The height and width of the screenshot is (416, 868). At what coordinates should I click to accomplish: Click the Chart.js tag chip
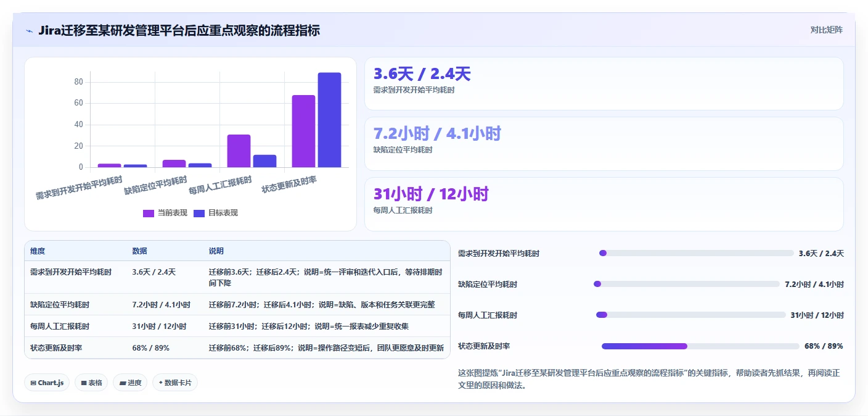(47, 383)
